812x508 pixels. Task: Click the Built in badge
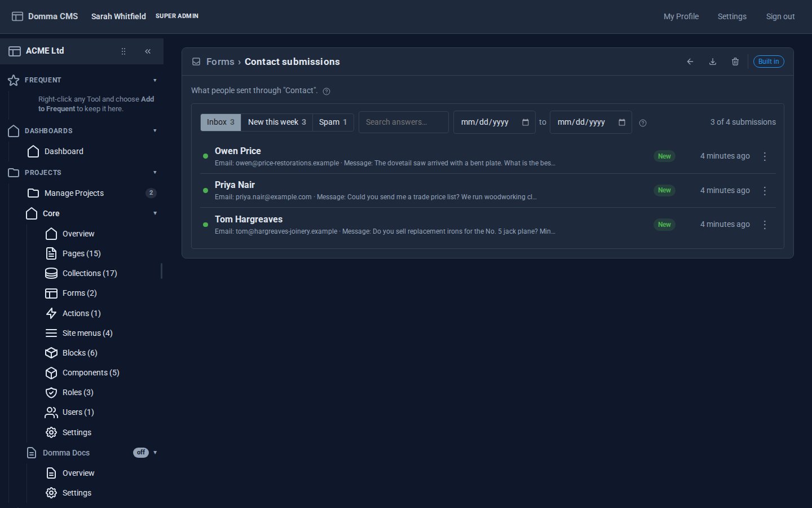[x=769, y=62]
